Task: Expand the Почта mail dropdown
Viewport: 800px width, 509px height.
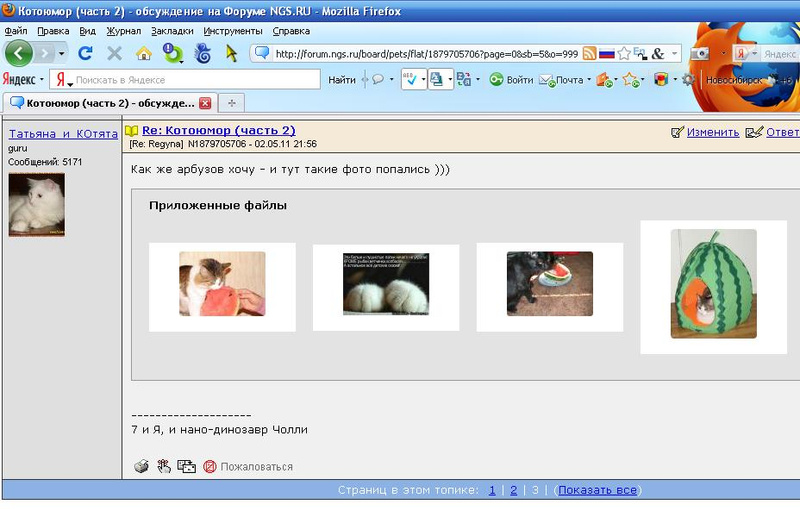Action: click(589, 80)
